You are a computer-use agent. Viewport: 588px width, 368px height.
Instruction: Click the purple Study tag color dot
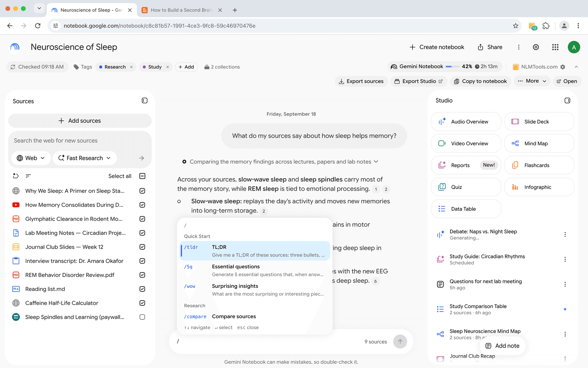point(144,67)
